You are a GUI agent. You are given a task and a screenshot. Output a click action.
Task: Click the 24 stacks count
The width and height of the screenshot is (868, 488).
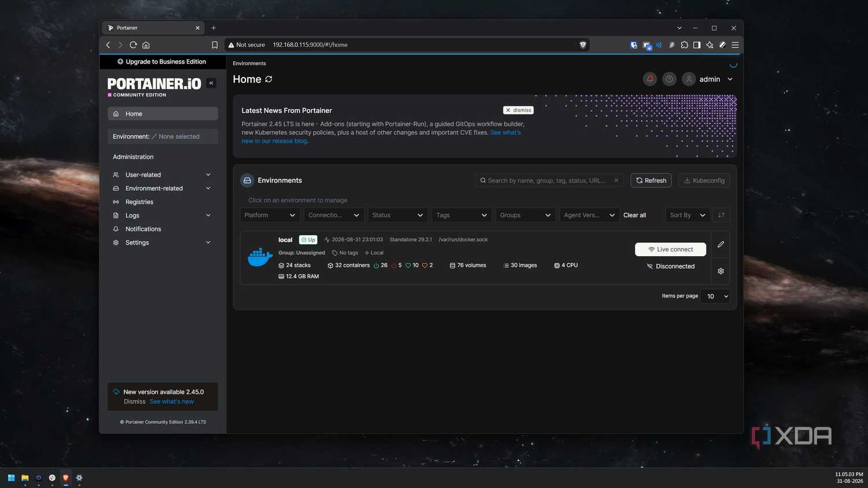(295, 265)
